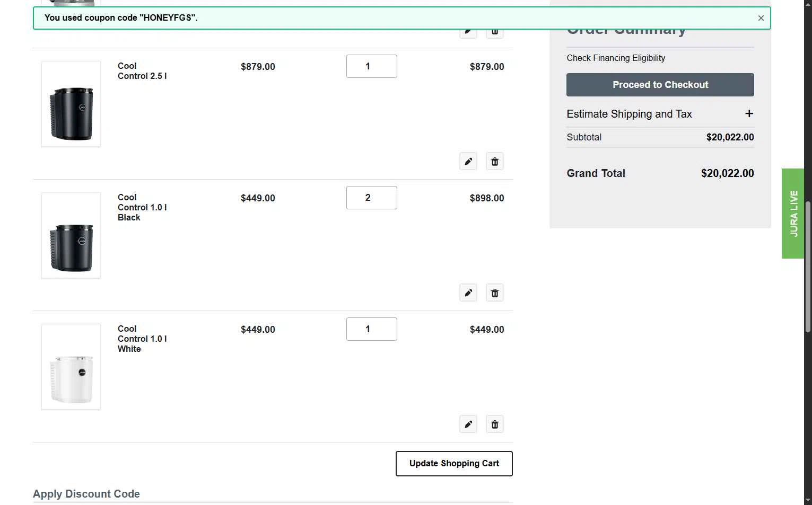
Task: Remove Cool Control 2.5 l from cart
Action: pos(495,162)
